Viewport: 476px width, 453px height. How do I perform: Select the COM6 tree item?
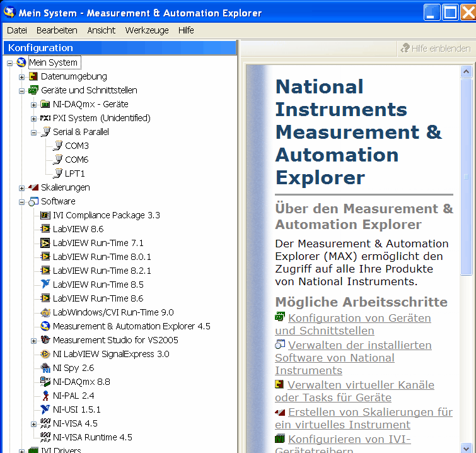(76, 160)
